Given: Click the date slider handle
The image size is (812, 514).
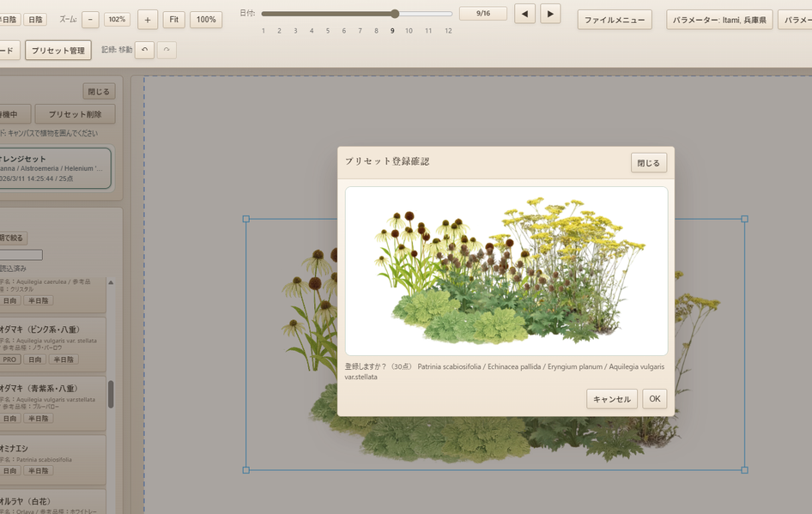Looking at the screenshot, I should pyautogui.click(x=395, y=14).
